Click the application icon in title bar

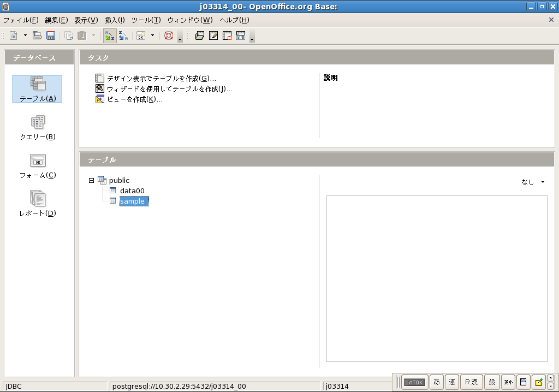(x=5, y=6)
